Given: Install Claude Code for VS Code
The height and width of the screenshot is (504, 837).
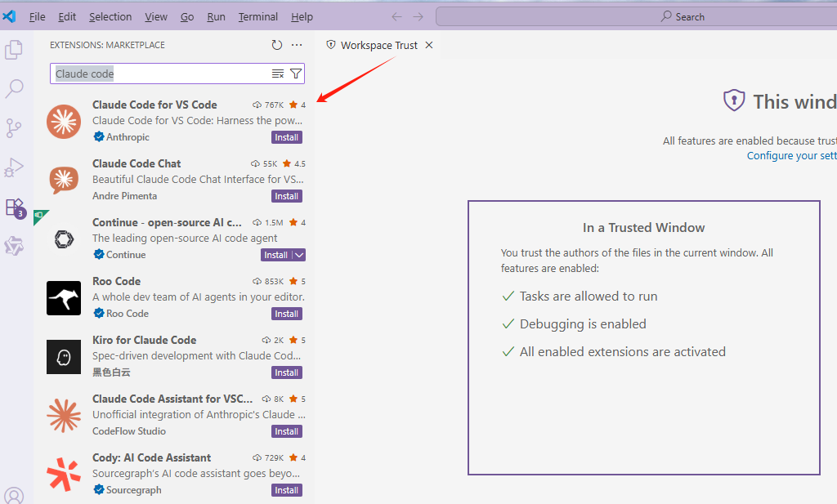Looking at the screenshot, I should point(287,137).
